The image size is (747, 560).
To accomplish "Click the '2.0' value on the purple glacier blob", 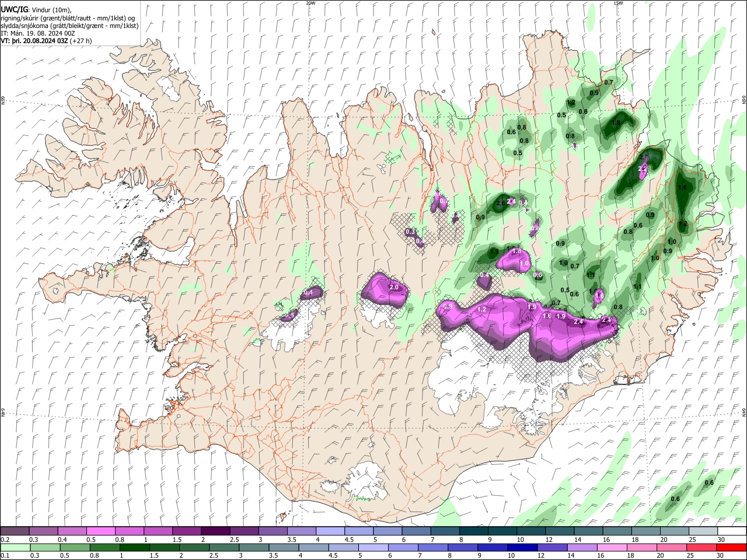I will tap(394, 288).
